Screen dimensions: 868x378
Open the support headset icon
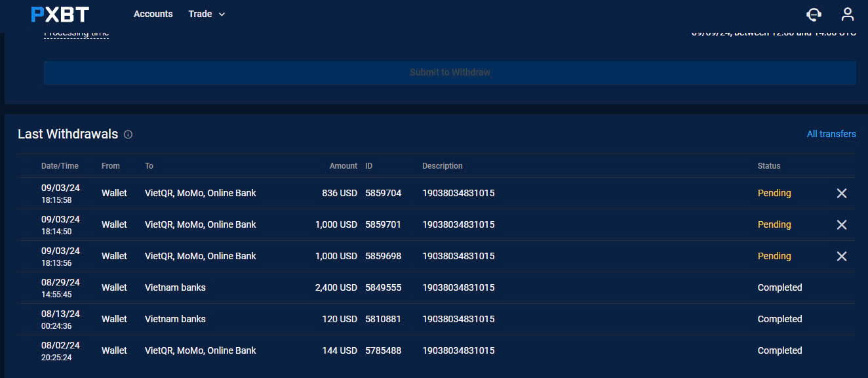pos(814,14)
